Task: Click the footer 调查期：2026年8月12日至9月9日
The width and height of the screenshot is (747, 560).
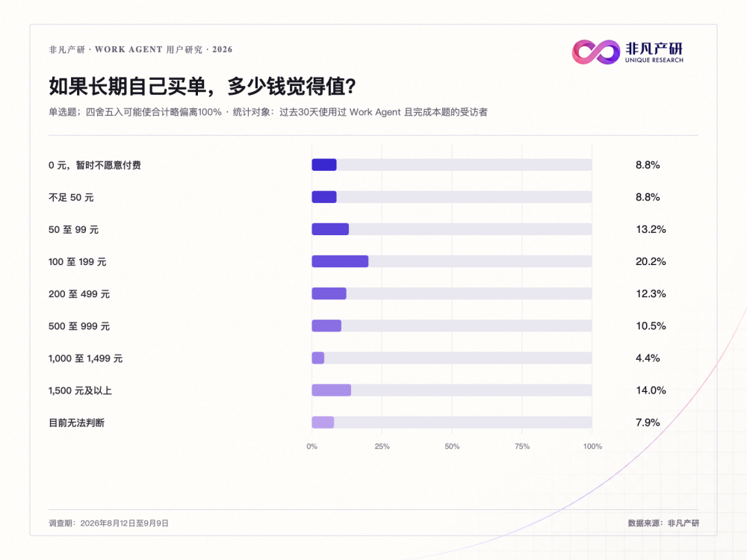Action: (108, 523)
